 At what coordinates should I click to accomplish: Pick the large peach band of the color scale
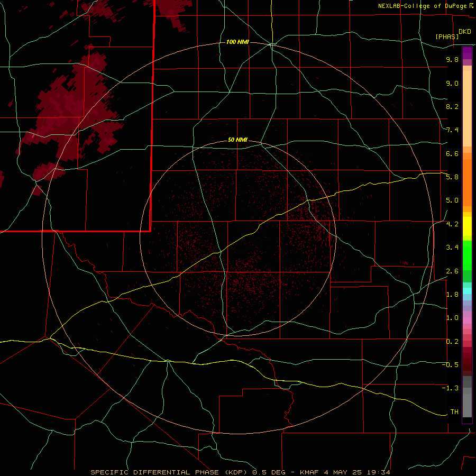(x=467, y=108)
